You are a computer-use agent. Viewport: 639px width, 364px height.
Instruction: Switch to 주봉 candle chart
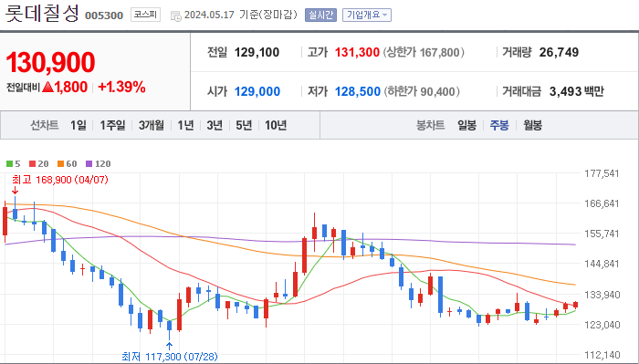(x=499, y=125)
